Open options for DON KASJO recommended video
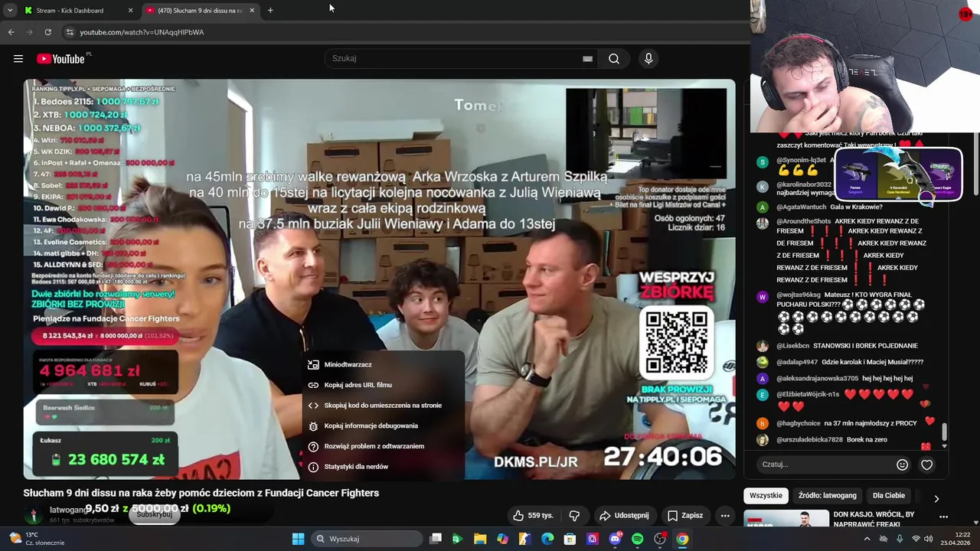This screenshot has height=551, width=980. [943, 517]
